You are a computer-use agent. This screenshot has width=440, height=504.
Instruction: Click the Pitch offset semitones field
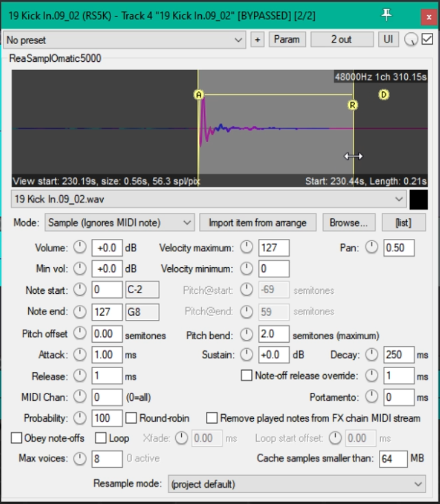(107, 334)
